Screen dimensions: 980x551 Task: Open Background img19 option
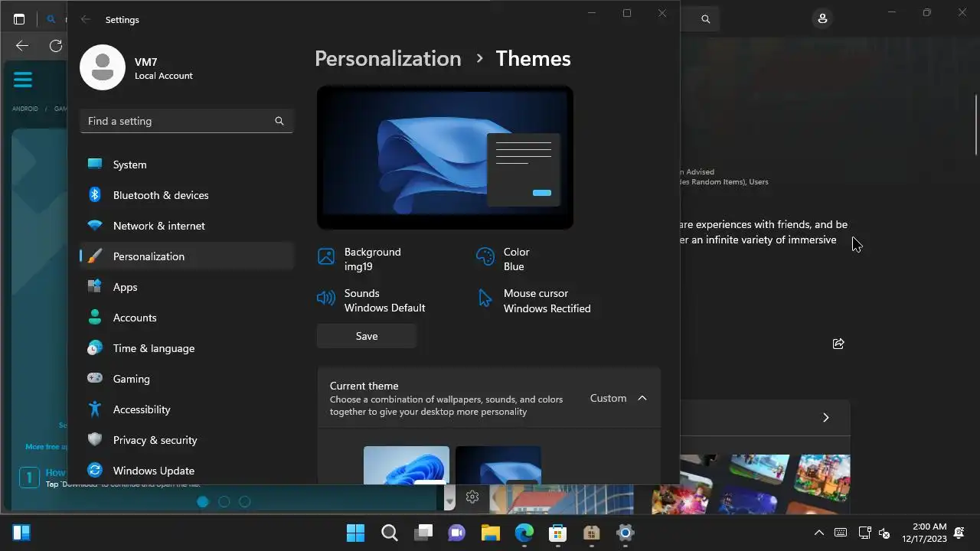pyautogui.click(x=360, y=259)
